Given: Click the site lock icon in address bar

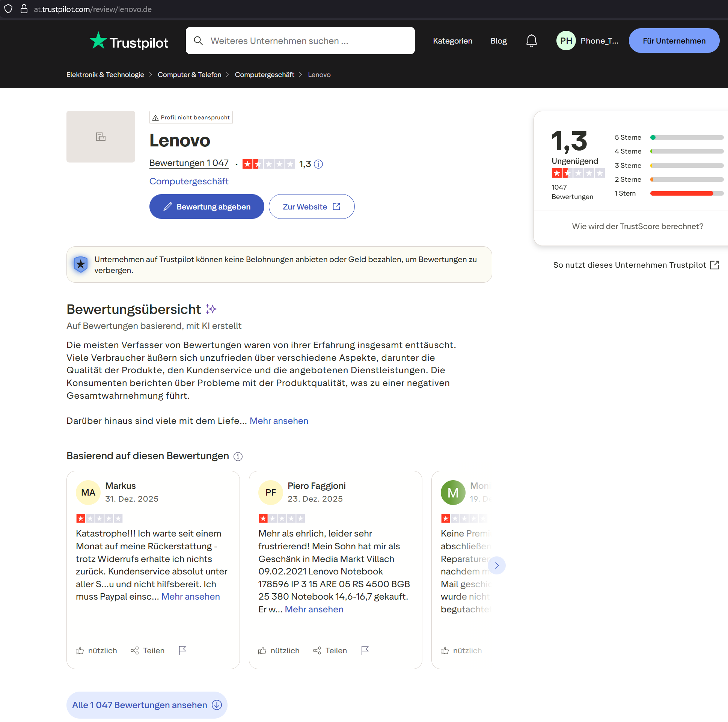Looking at the screenshot, I should click(24, 9).
